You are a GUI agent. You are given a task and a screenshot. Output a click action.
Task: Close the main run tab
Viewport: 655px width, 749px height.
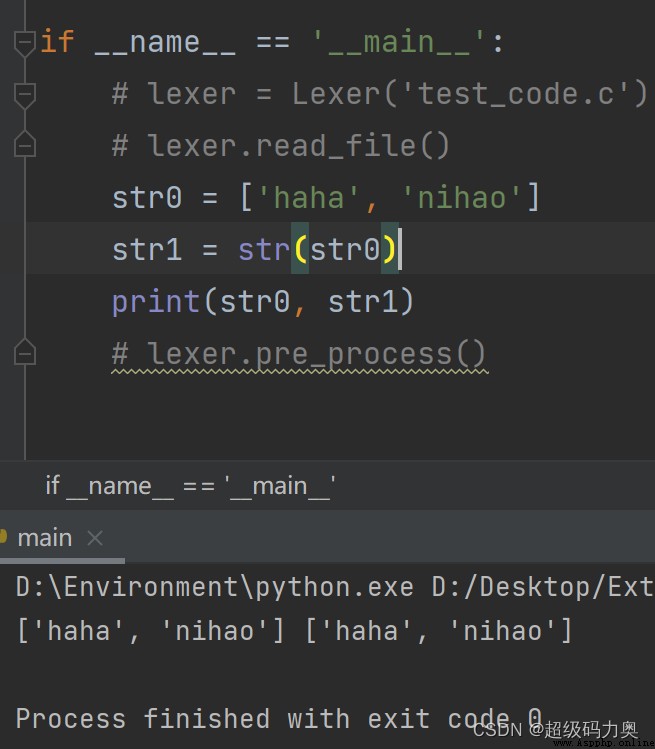tap(95, 538)
